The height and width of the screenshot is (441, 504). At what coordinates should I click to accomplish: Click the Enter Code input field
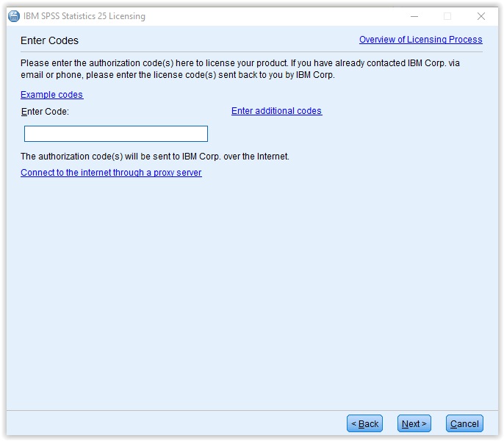pos(116,134)
